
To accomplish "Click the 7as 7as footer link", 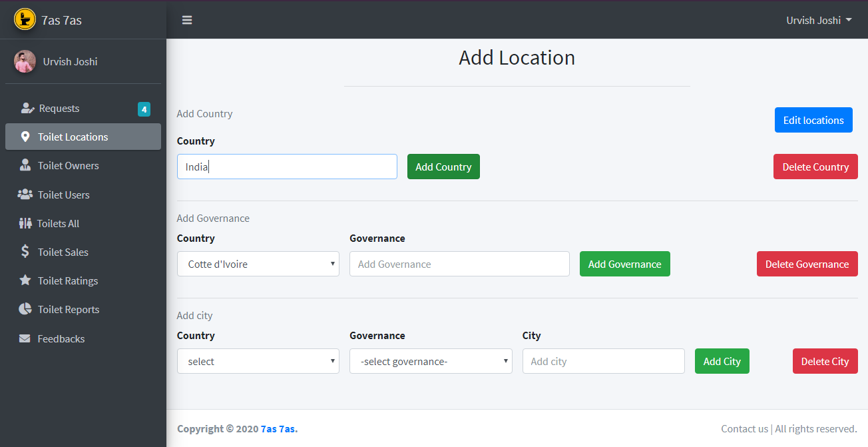I will (x=279, y=428).
